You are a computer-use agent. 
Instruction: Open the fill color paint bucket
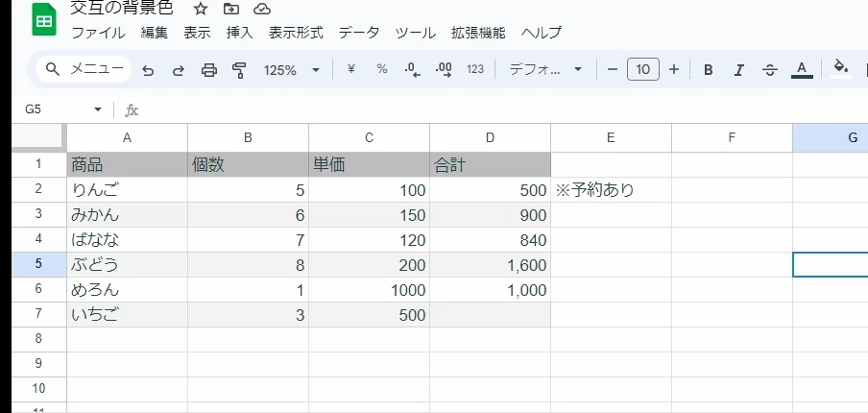pos(841,68)
